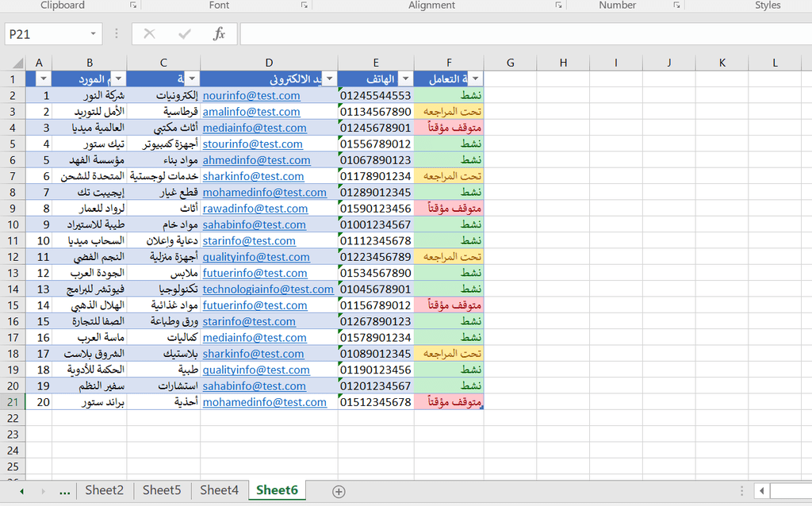Add a new sheet with plus icon
Viewport: 812px width, 506px height.
pyautogui.click(x=339, y=491)
